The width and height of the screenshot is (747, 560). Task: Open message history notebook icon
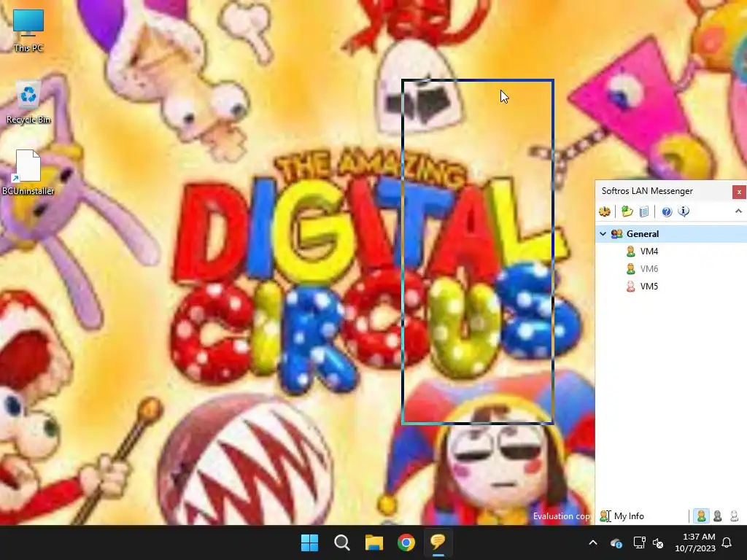pyautogui.click(x=643, y=211)
